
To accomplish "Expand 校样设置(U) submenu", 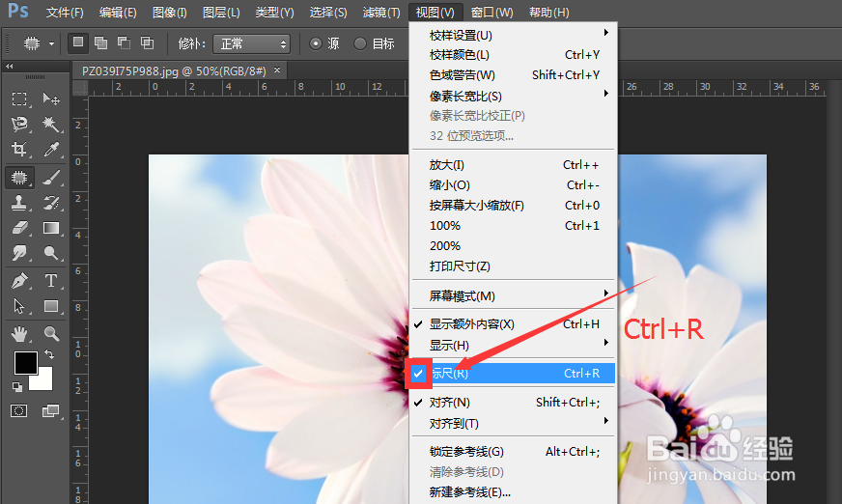I will pyautogui.click(x=513, y=36).
